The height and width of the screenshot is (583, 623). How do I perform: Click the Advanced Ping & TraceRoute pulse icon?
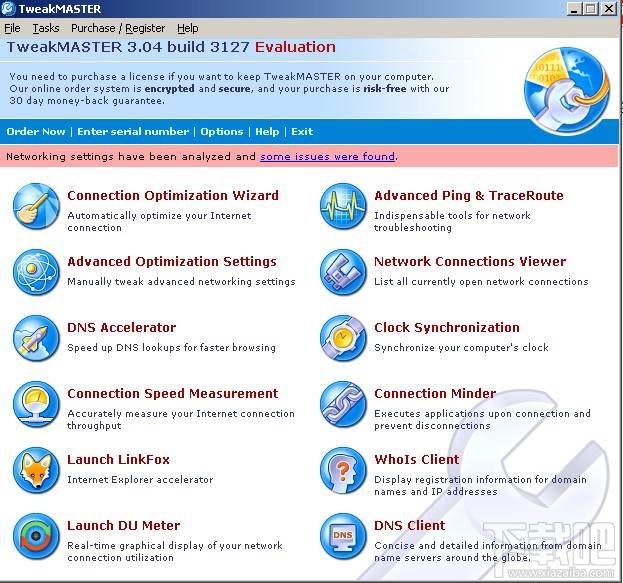pyautogui.click(x=343, y=206)
